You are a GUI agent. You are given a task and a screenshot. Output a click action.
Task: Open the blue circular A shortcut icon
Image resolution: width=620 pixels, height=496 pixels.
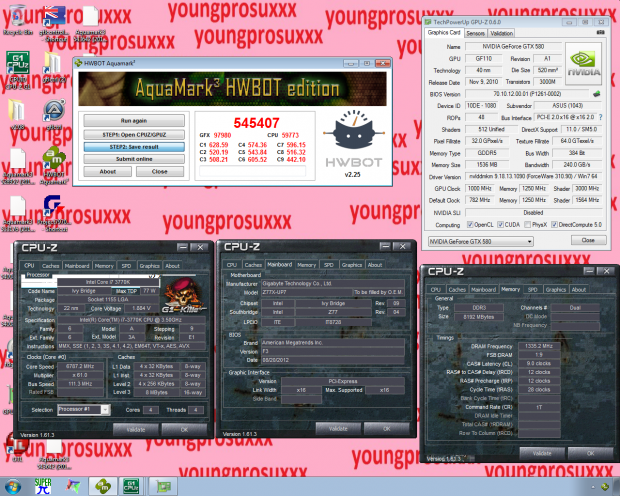(54, 114)
